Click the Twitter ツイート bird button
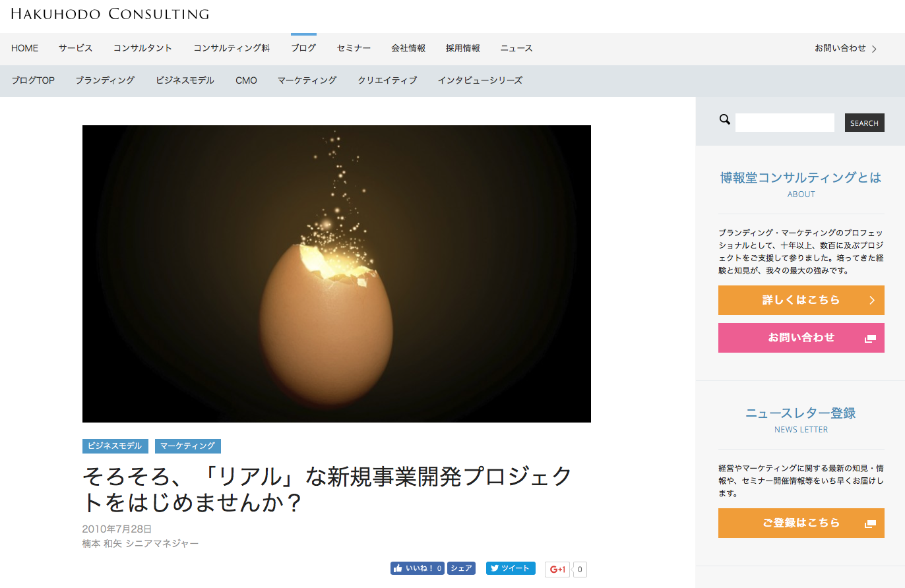This screenshot has height=588, width=905. pyautogui.click(x=511, y=568)
